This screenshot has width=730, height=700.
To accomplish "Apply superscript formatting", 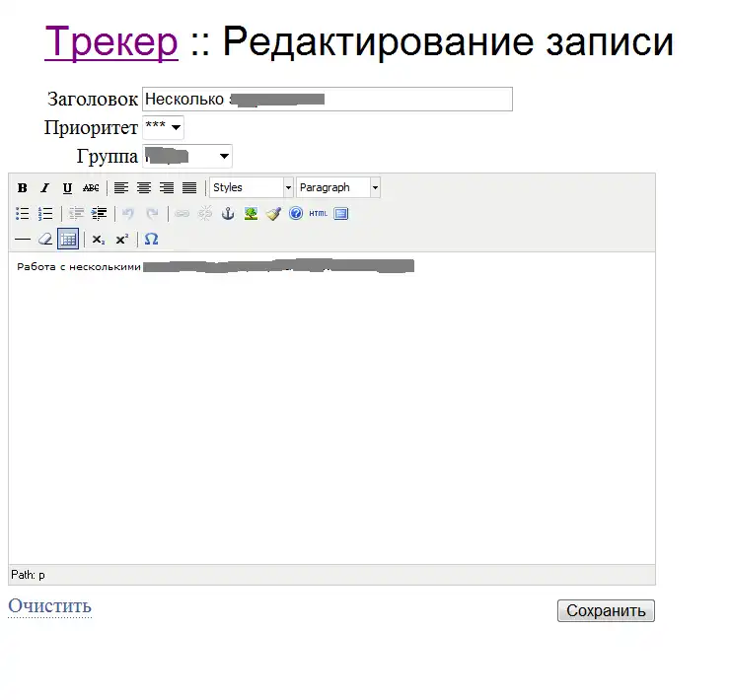I will [x=121, y=240].
